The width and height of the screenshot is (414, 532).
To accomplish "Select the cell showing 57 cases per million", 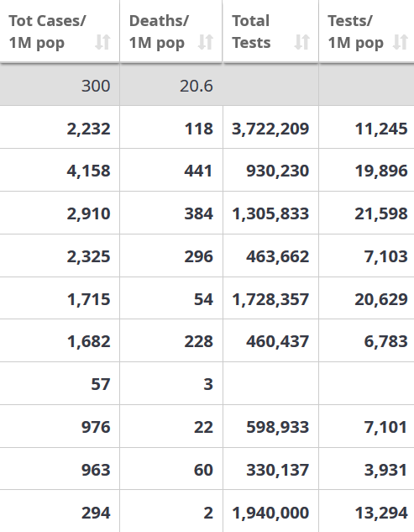I will click(x=60, y=383).
